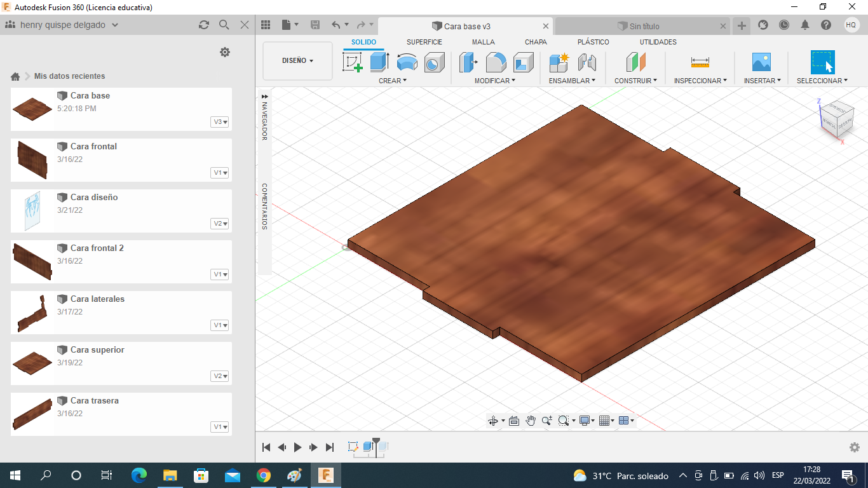Screen dimensions: 868x488
Task: Open the data panel grid icon
Action: coord(266,25)
